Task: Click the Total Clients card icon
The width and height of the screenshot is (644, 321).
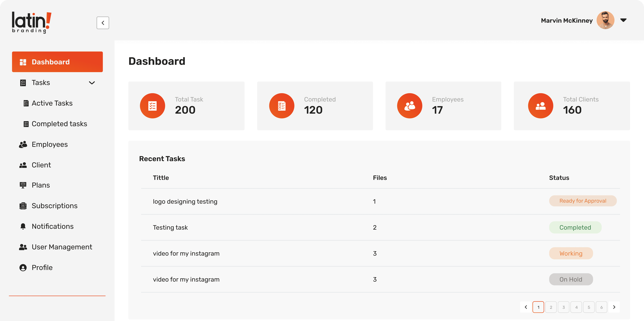Action: [x=540, y=106]
